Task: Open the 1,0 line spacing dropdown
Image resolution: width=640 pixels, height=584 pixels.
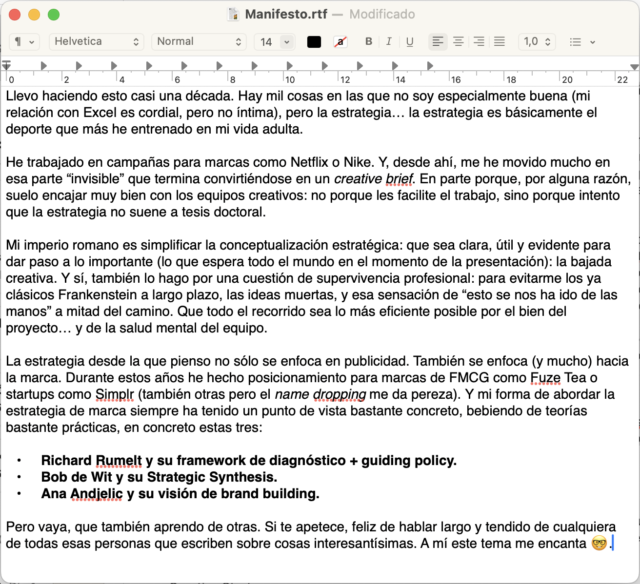Action: 537,42
